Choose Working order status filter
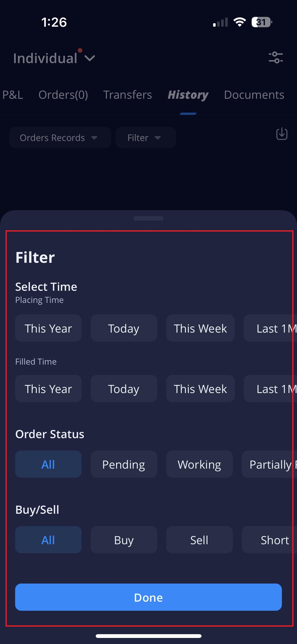The image size is (297, 644). [x=199, y=464]
